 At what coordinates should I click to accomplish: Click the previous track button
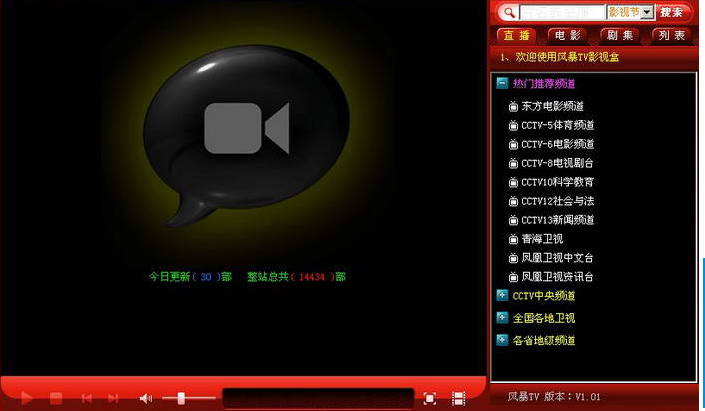pos(87,398)
